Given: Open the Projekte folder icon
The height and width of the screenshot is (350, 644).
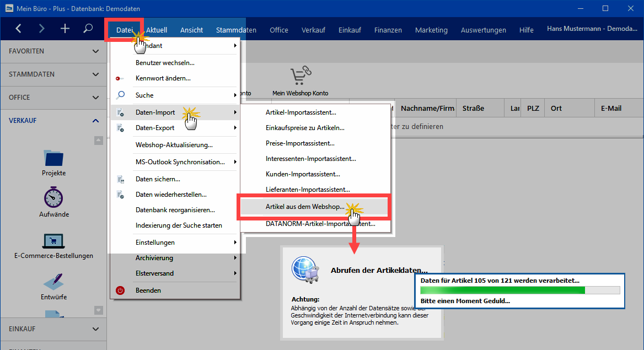Looking at the screenshot, I should (x=53, y=158).
